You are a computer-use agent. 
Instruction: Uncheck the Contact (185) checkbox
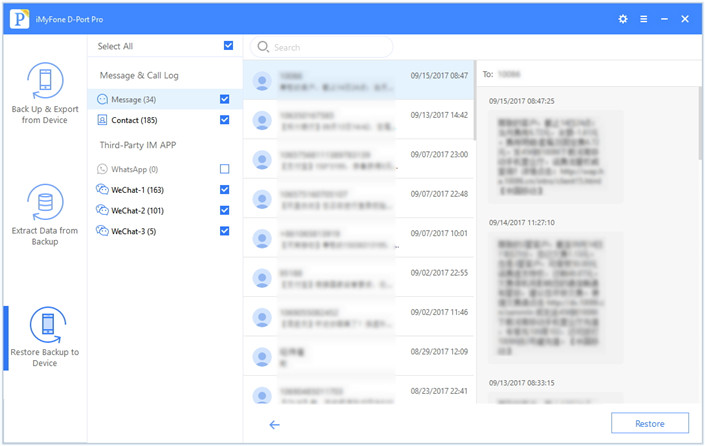pyautogui.click(x=224, y=120)
